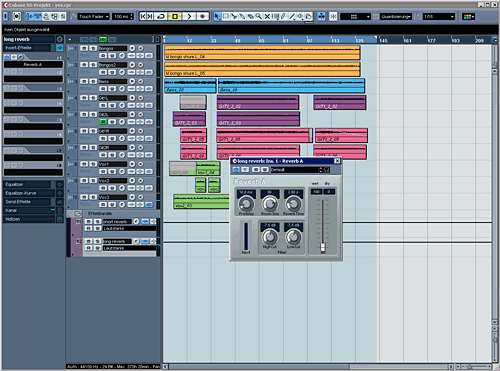
Task: Click write automation button in Reverb A window
Action: pyautogui.click(x=265, y=170)
